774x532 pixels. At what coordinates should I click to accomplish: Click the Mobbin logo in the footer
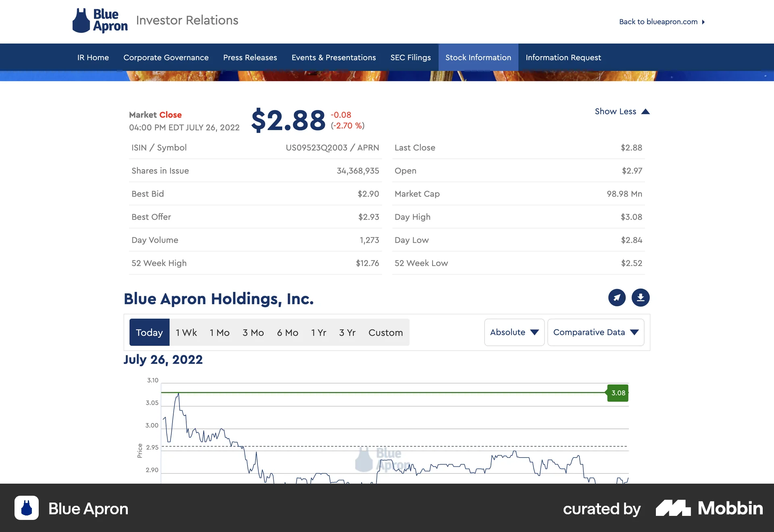(709, 509)
